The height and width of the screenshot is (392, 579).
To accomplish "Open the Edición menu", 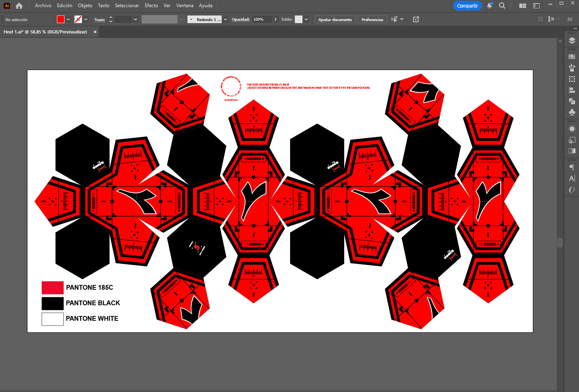I will coord(64,6).
